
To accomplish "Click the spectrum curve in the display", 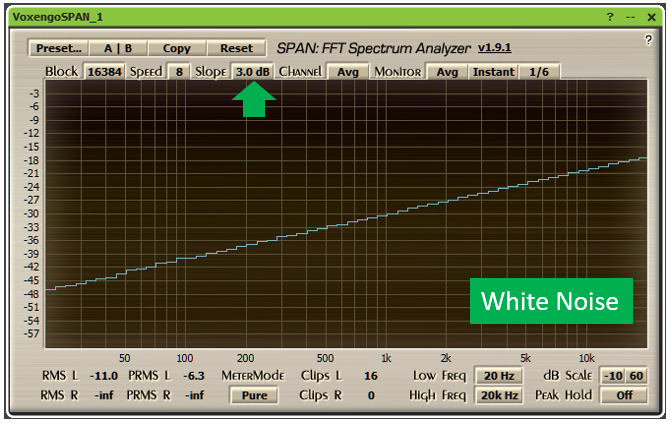I will (x=346, y=223).
